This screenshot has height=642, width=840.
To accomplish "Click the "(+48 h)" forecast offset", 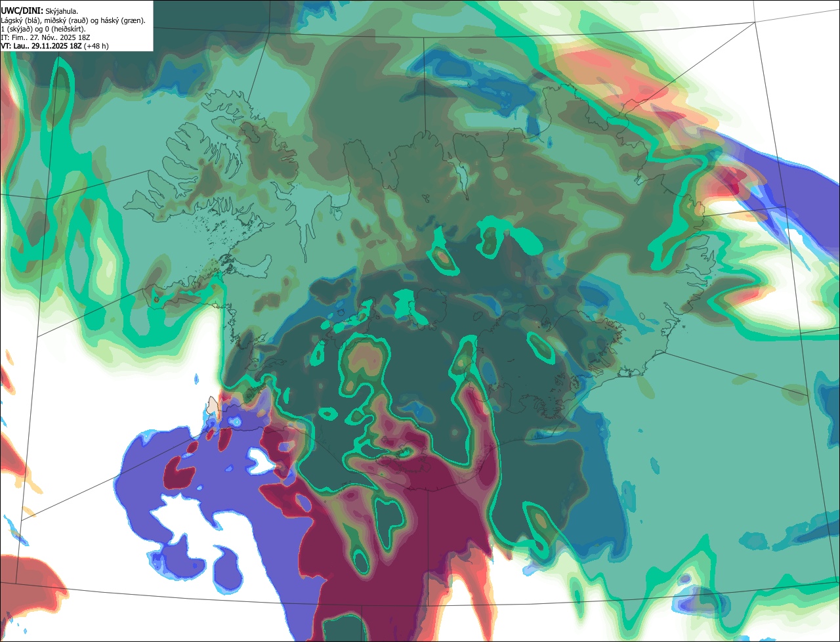I will [x=96, y=47].
